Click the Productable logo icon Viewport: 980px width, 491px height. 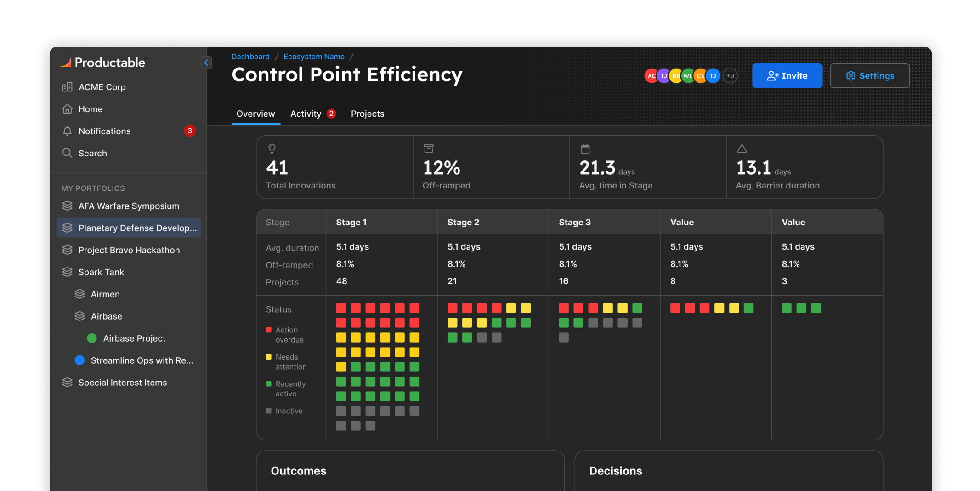[66, 63]
